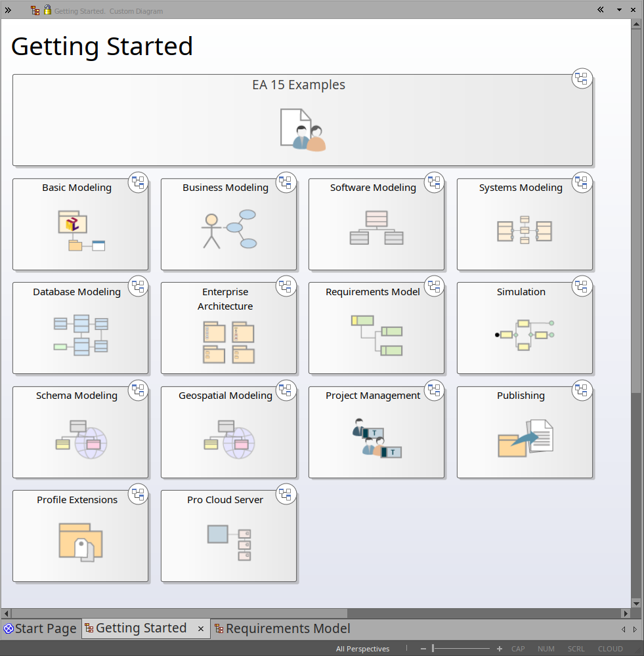
Task: Switch to the Requirements Model tab
Action: (x=282, y=628)
